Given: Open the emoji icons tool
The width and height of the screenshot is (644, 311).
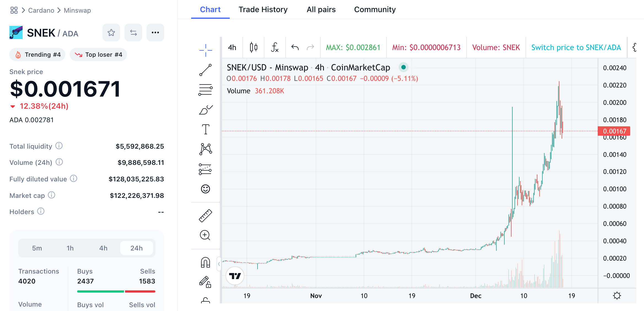Looking at the screenshot, I should click(x=205, y=189).
